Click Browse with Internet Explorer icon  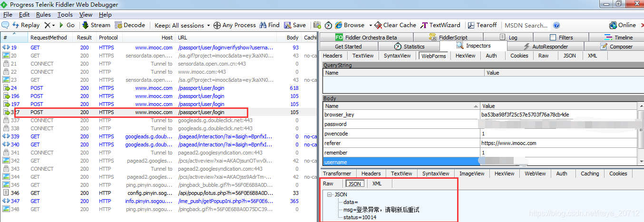click(339, 25)
